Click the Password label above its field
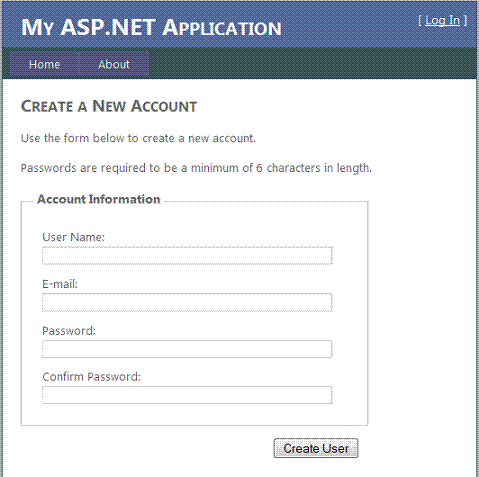Screen dimensions: 479x477 click(69, 331)
